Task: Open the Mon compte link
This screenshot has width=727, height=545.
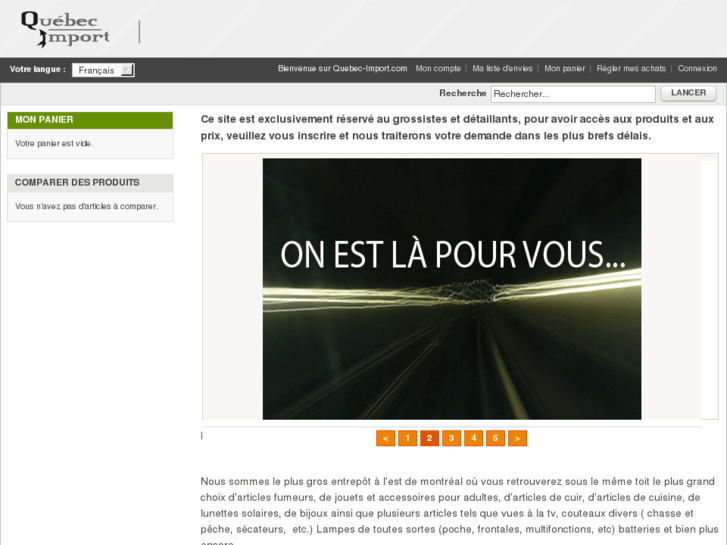Action: pos(438,69)
